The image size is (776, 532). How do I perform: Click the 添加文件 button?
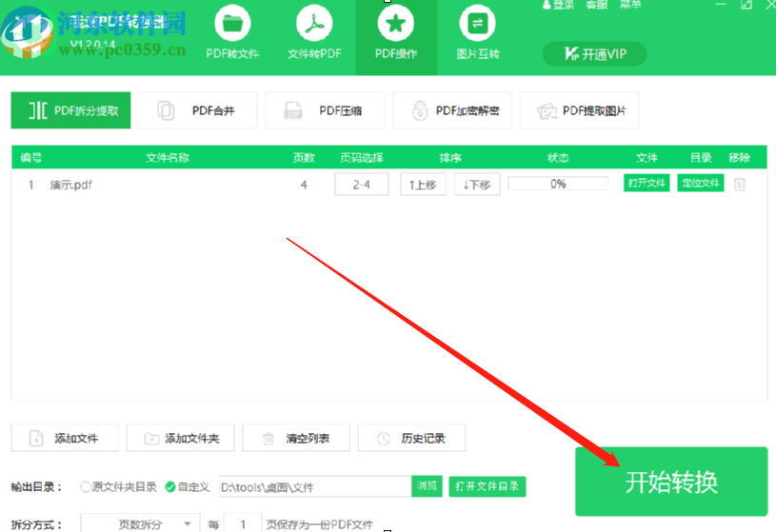65,438
